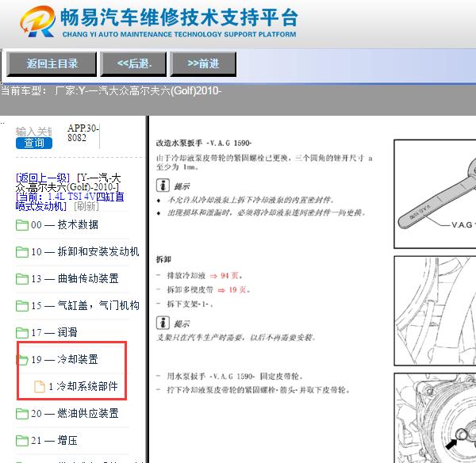Open folder icon for 20 燃油供应装置
The width and height of the screenshot is (476, 463).
point(22,414)
